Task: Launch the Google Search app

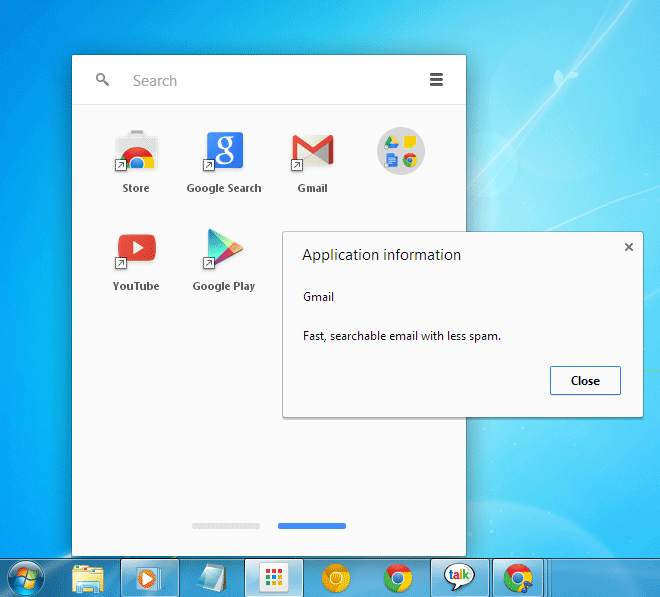Action: (224, 151)
